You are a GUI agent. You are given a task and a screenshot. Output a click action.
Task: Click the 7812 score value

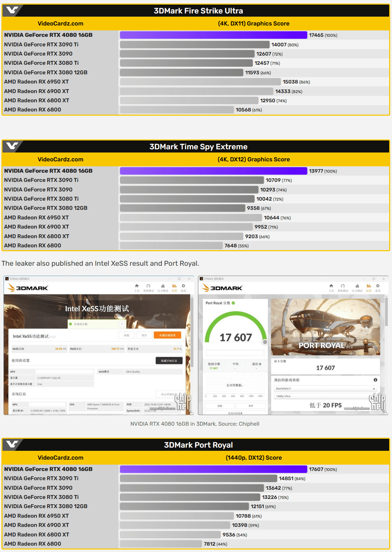pyautogui.click(x=210, y=544)
